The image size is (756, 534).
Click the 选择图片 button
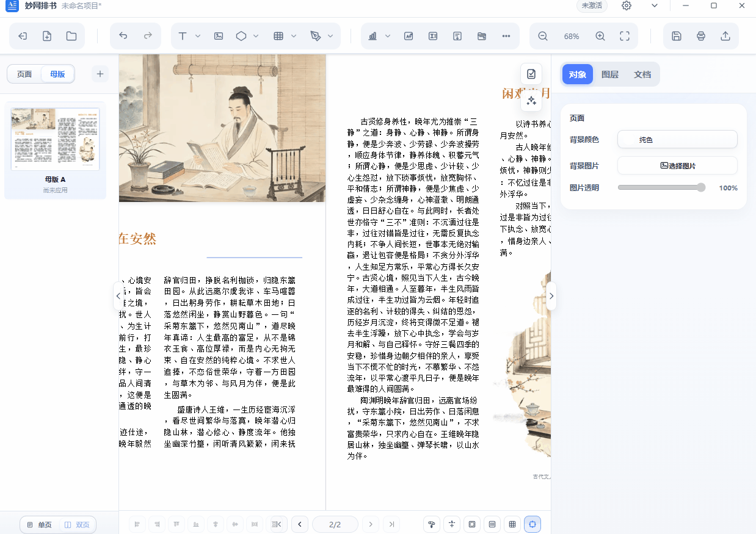pyautogui.click(x=677, y=165)
